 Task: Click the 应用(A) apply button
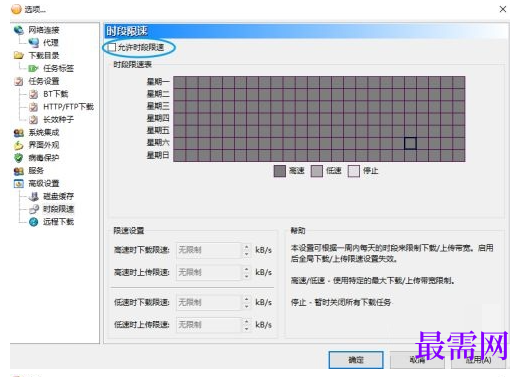(x=478, y=360)
